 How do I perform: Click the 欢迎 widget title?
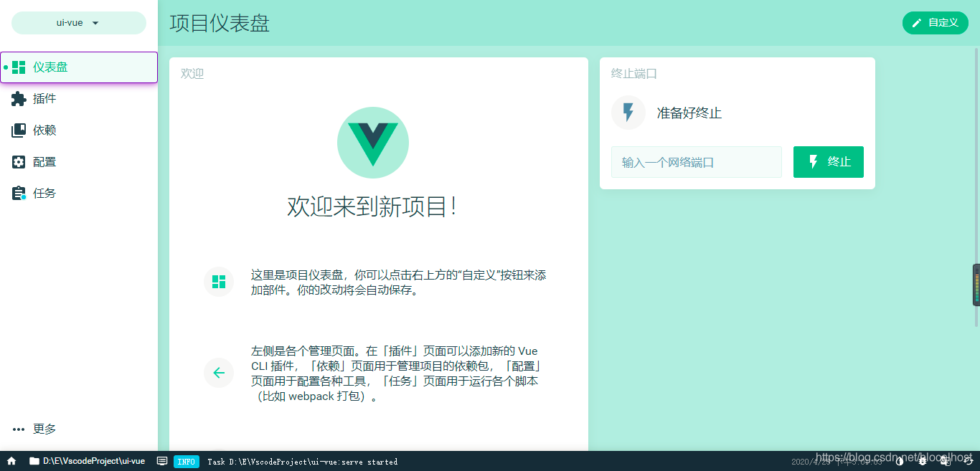(192, 73)
